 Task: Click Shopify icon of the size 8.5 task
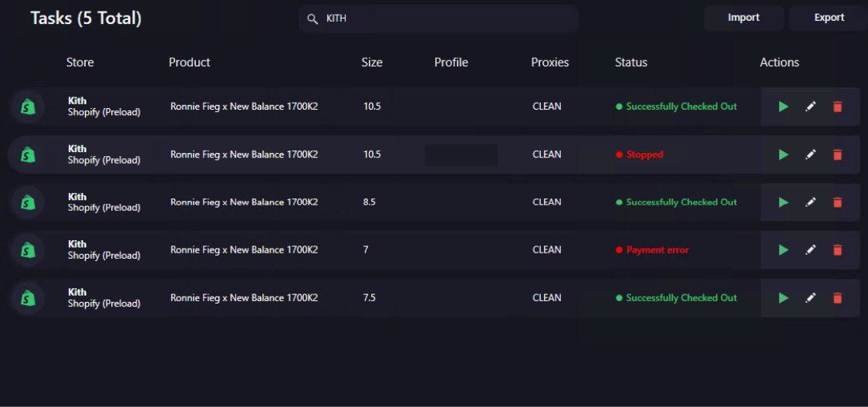point(28,202)
